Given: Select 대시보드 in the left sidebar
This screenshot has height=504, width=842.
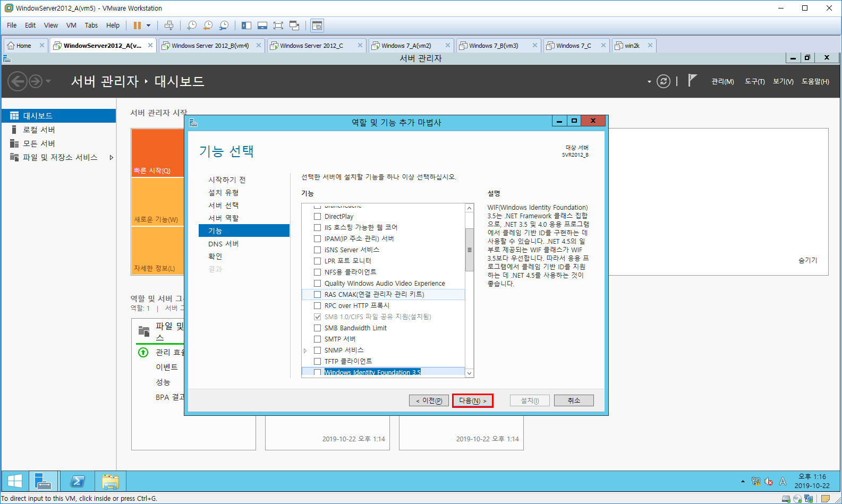Looking at the screenshot, I should [x=58, y=116].
